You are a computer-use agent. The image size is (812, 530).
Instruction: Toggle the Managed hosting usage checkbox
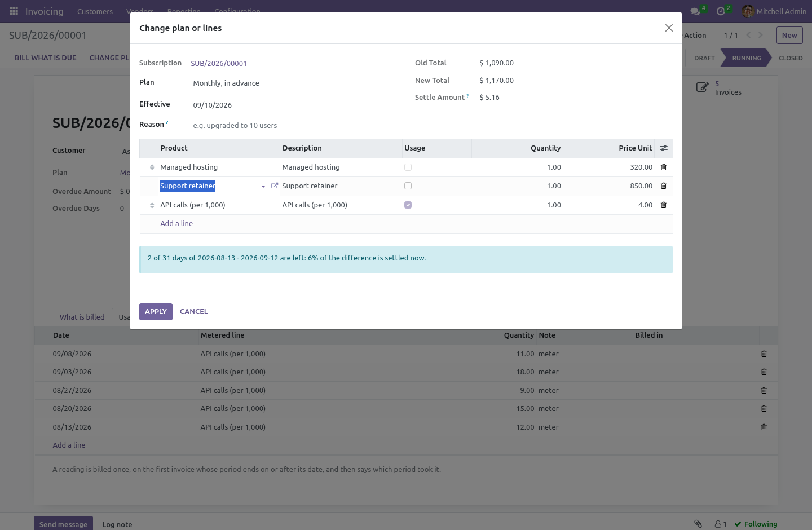[408, 167]
